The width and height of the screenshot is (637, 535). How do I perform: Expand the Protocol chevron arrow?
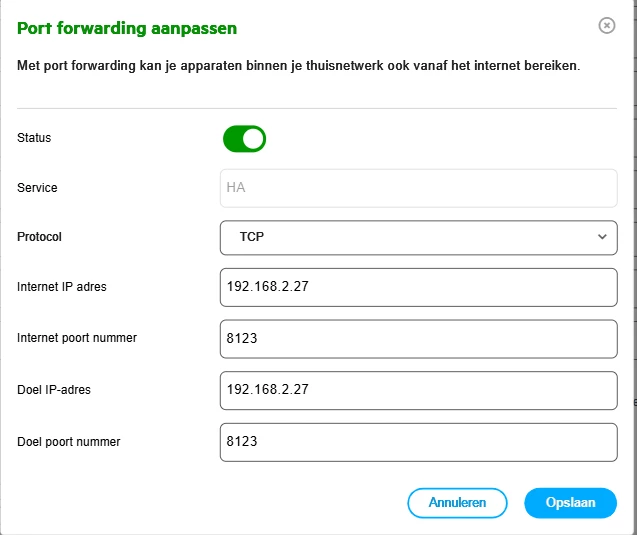coord(602,237)
